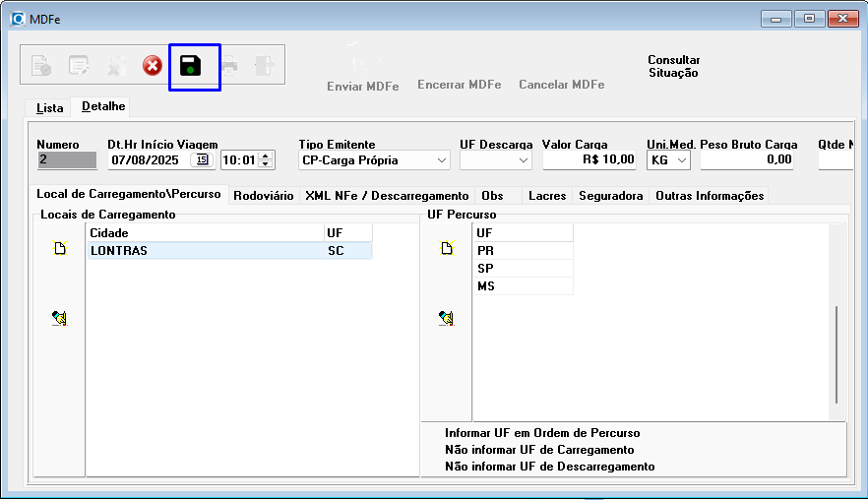The image size is (868, 500).
Task: Click the red cancel X icon
Action: pos(153,66)
